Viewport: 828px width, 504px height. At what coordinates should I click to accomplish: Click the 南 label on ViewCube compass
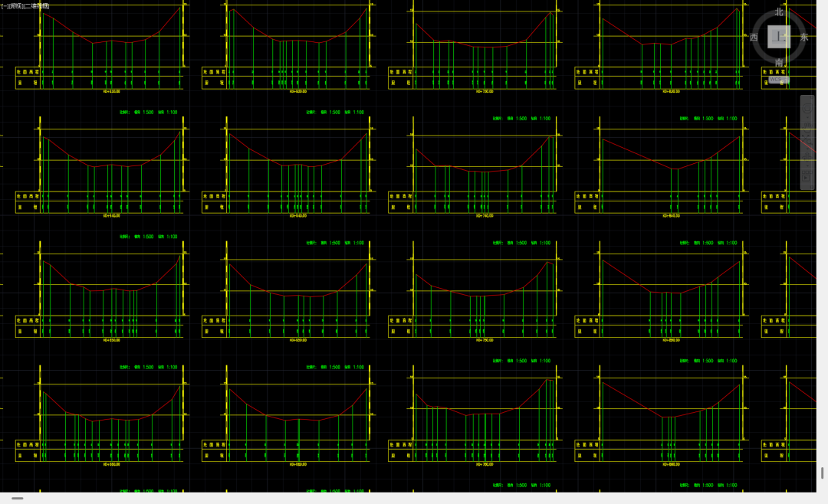coord(779,62)
